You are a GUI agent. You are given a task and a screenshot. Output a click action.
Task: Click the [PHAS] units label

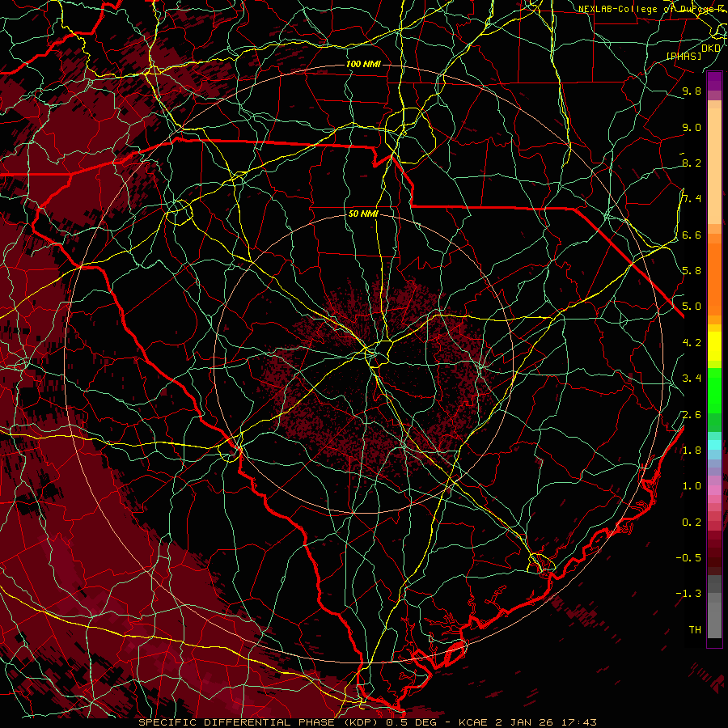point(684,57)
